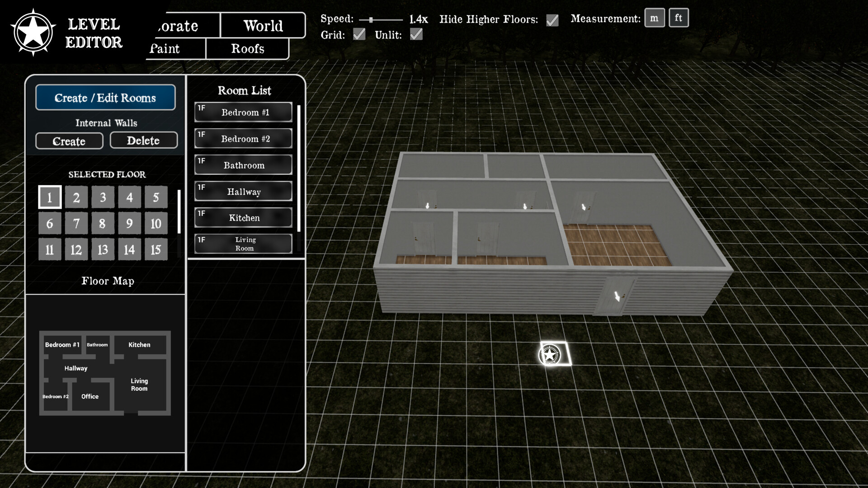Screen dimensions: 868x488
Task: Select Living Room entry in Room List
Action: click(244, 244)
